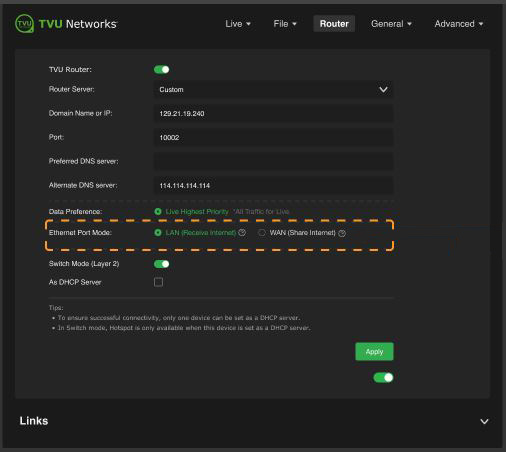Image resolution: width=506 pixels, height=452 pixels.
Task: Click the Port input field
Action: [273, 137]
